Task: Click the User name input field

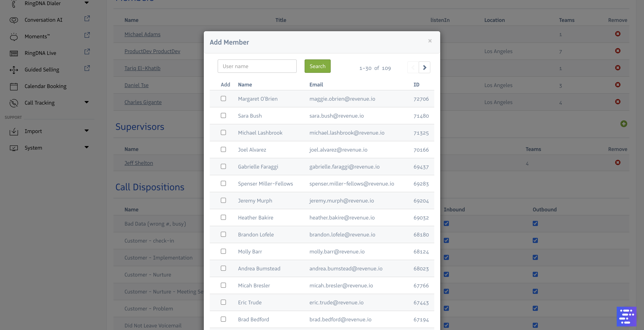Action: pos(257,66)
